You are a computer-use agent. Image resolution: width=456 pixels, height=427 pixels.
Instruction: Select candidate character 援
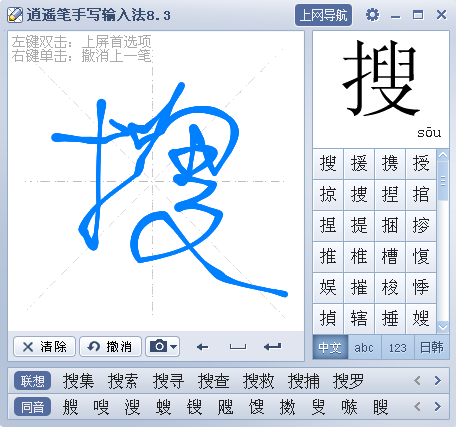coord(359,164)
